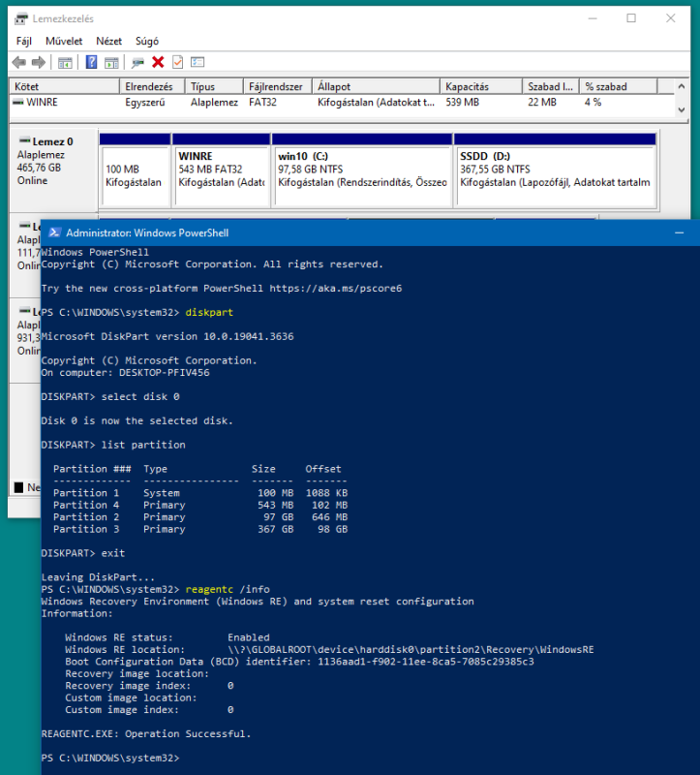This screenshot has height=775, width=700.
Task: Click the red X delete icon
Action: [158, 62]
